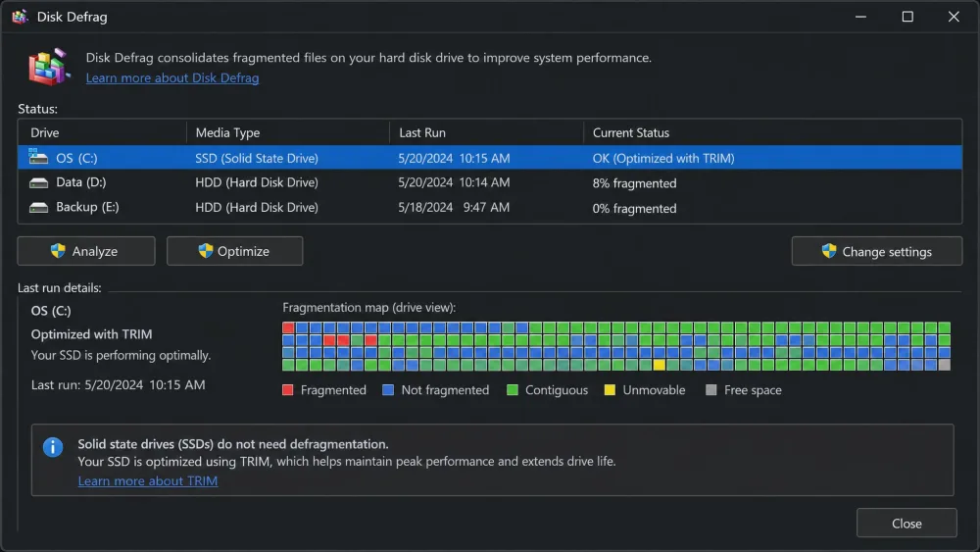The width and height of the screenshot is (980, 552).
Task: Click the first red block in fragmentation map
Action: (x=288, y=327)
